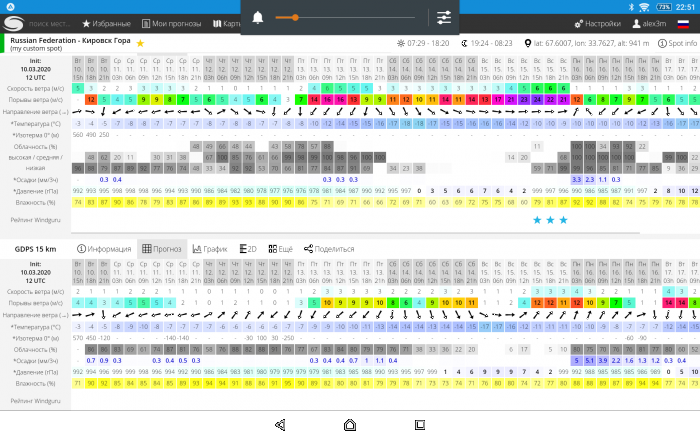Click the Russian Federation - Кировск Гора title

pos(70,40)
